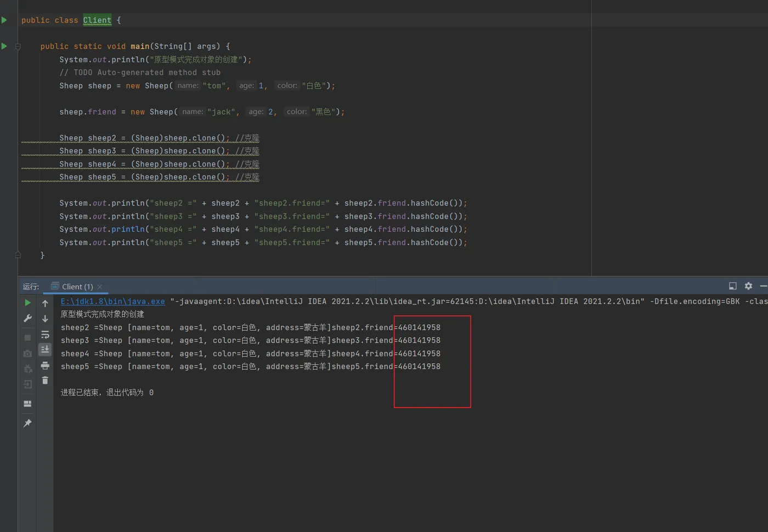This screenshot has height=532, width=768.
Task: Click the exit icon in run toolbar
Action: pyautogui.click(x=27, y=384)
